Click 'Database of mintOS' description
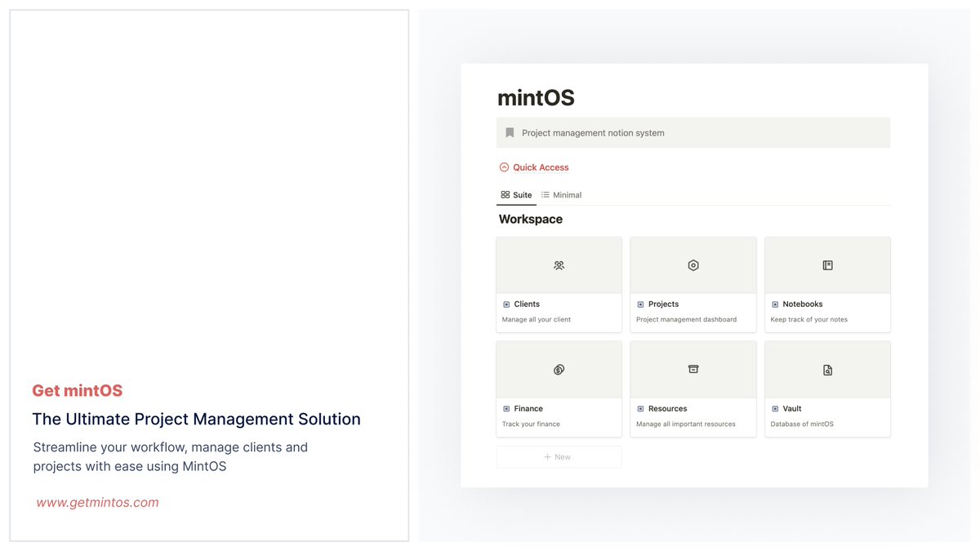980x551 pixels. (x=802, y=424)
